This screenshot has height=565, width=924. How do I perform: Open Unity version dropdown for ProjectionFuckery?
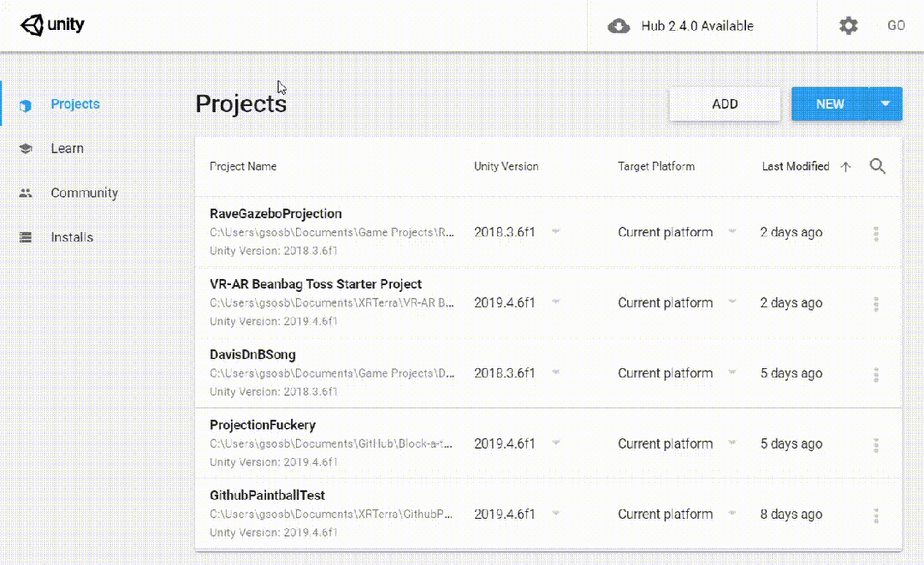click(x=556, y=443)
